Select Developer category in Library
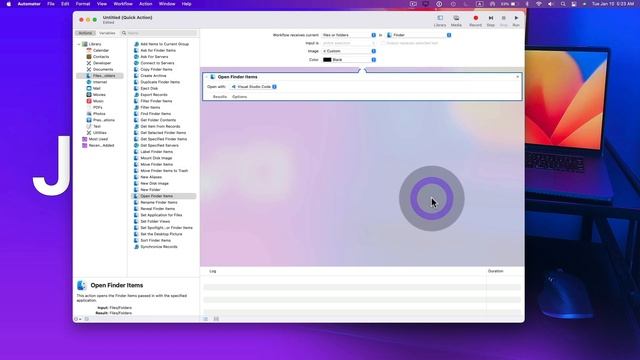Screen dimensions: 640x360 98,63
